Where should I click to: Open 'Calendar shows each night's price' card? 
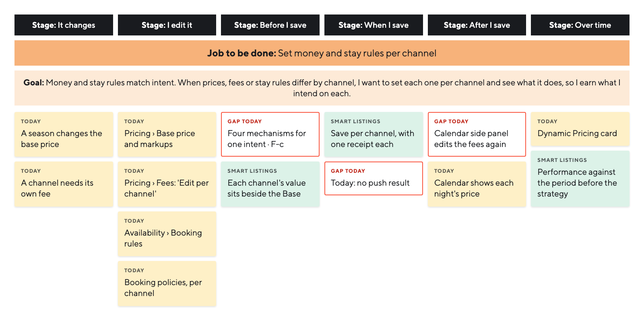coord(477,184)
